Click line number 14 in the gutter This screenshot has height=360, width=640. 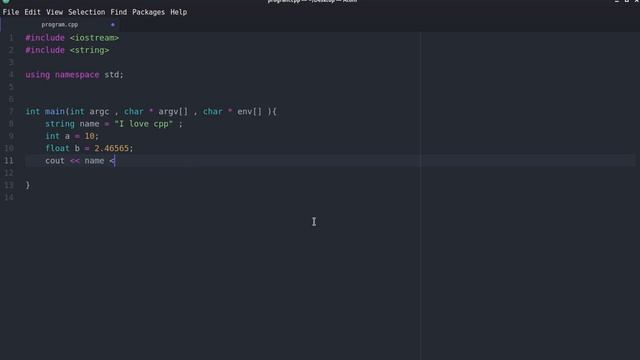(x=9, y=197)
